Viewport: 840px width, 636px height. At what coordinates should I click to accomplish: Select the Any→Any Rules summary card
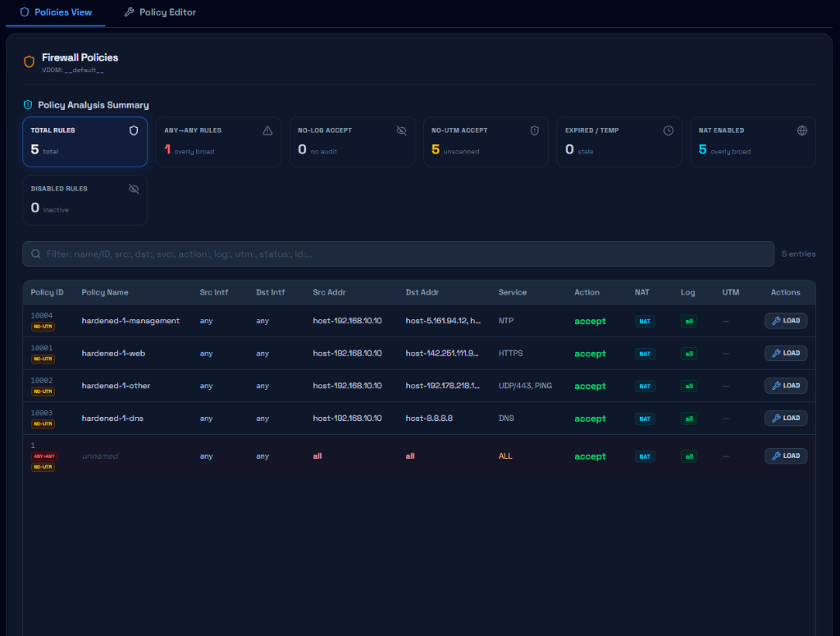(218, 142)
